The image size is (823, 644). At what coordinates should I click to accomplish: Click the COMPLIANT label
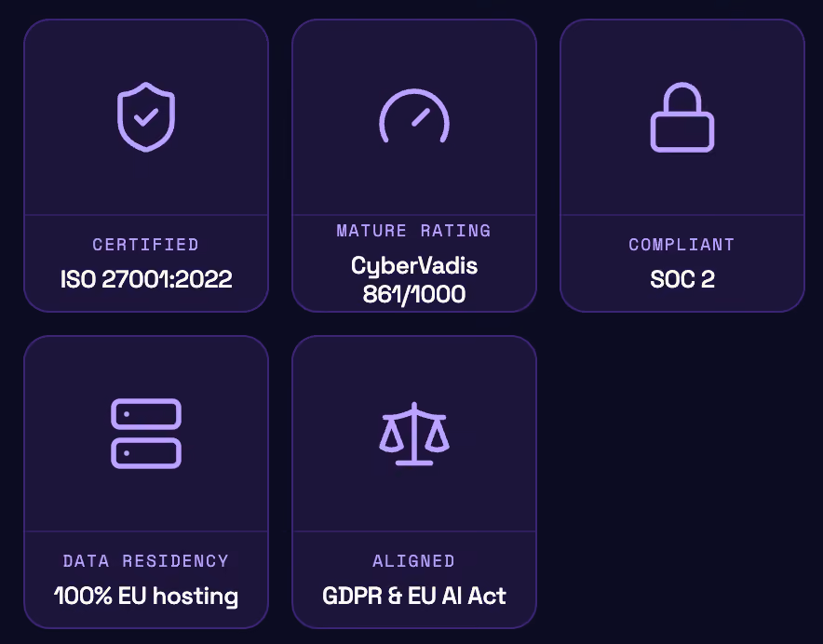coord(681,245)
